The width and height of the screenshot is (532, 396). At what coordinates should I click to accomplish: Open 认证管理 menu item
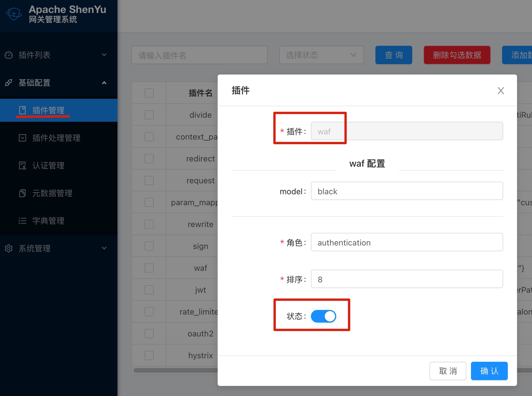click(48, 165)
